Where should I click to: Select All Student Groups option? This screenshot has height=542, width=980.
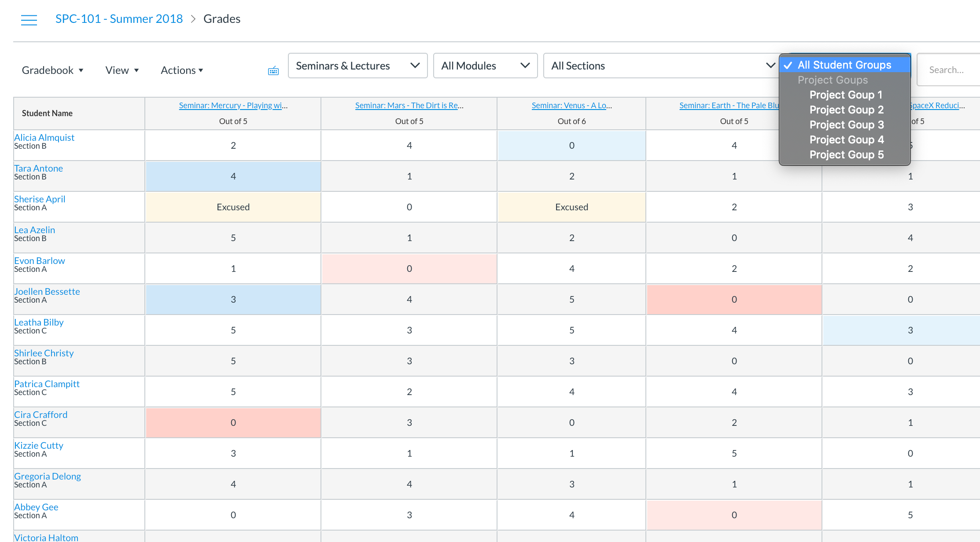click(844, 65)
